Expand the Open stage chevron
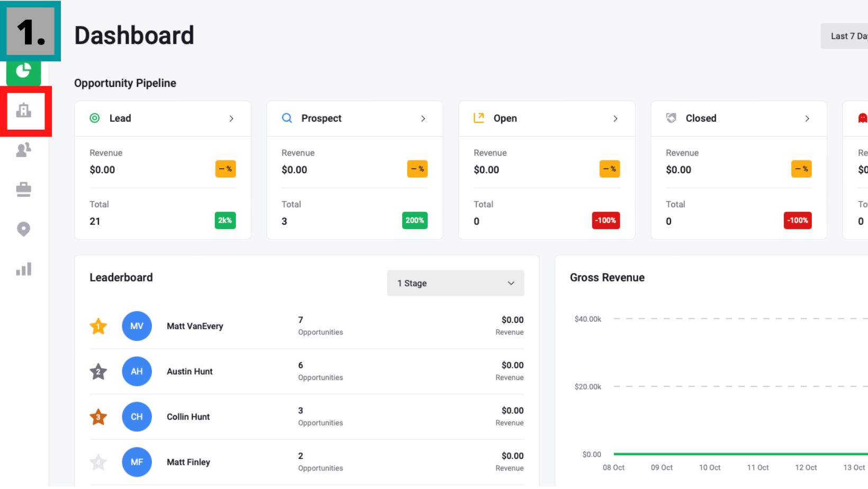The width and height of the screenshot is (868, 489). pyautogui.click(x=616, y=119)
